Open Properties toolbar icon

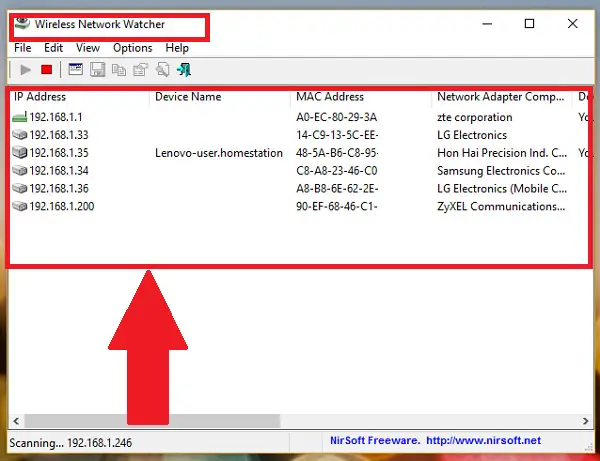tap(140, 70)
